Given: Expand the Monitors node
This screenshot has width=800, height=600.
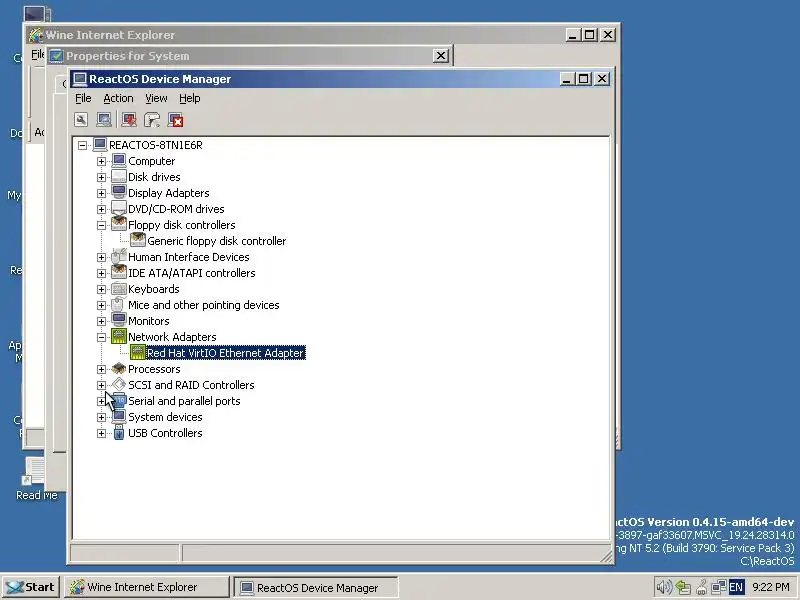Looking at the screenshot, I should (x=101, y=321).
